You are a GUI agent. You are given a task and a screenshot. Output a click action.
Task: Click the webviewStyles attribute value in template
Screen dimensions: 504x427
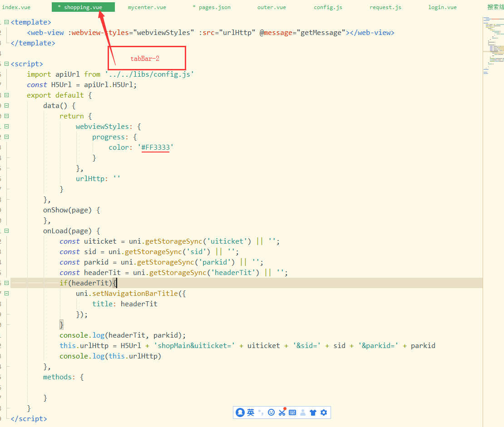pos(163,33)
